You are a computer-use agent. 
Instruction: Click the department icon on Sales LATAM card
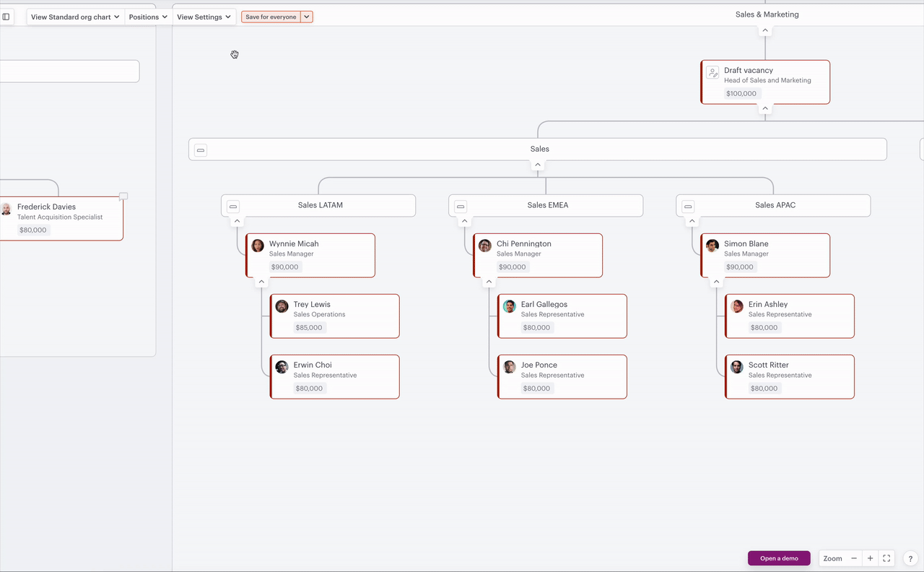[x=232, y=206]
